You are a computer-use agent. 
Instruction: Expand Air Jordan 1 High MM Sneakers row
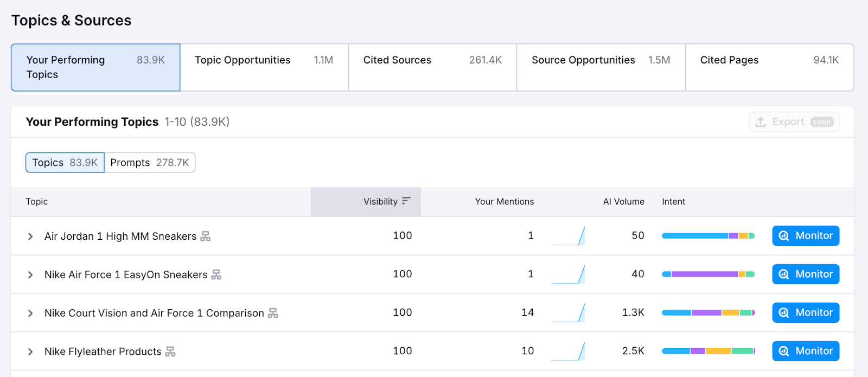(30, 237)
